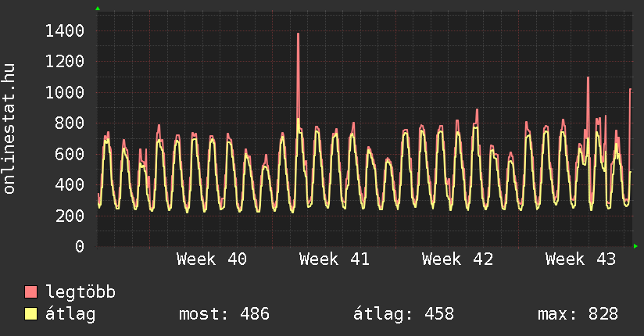644x336 pixels.
Task: Click the yellow átlag legend swatch
Action: tap(30, 314)
